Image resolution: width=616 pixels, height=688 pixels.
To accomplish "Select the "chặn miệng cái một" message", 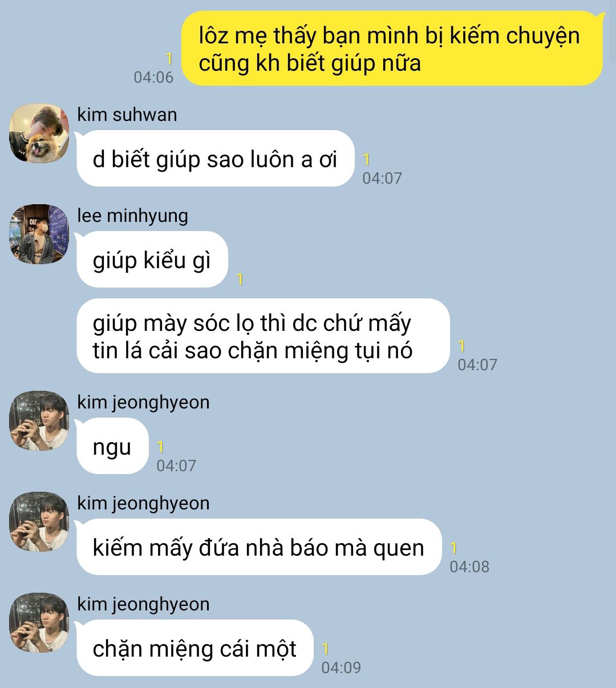I will coord(195,648).
